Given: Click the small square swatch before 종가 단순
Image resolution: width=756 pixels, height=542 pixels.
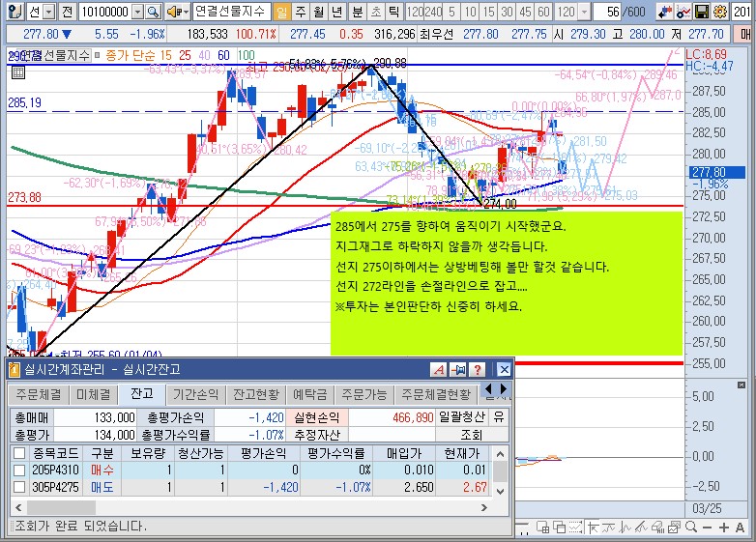Looking at the screenshot, I should pos(97,55).
